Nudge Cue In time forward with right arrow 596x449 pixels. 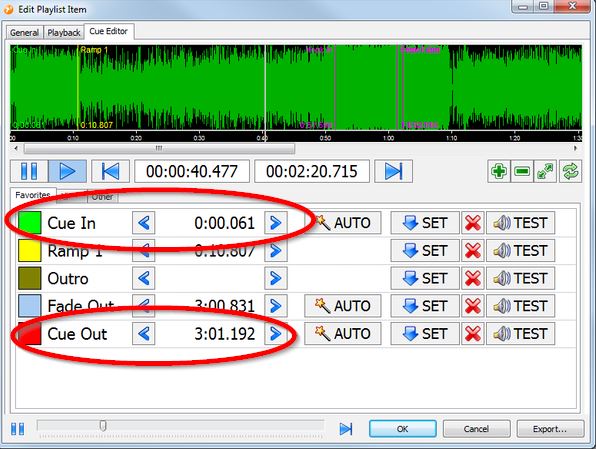coord(276,223)
